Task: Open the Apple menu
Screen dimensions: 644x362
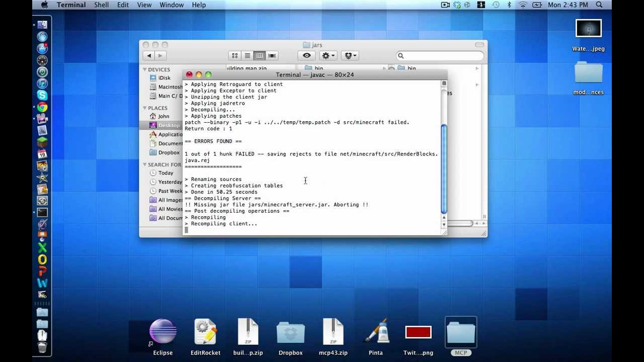Action: tap(44, 5)
